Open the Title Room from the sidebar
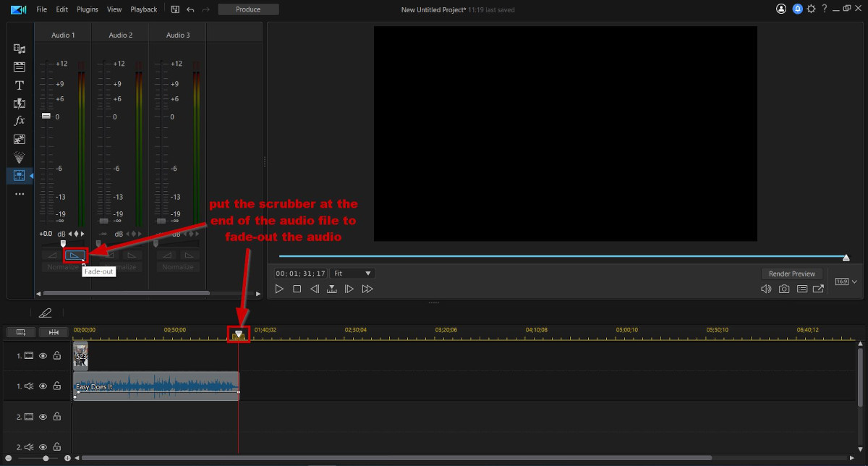868x466 pixels. [20, 85]
